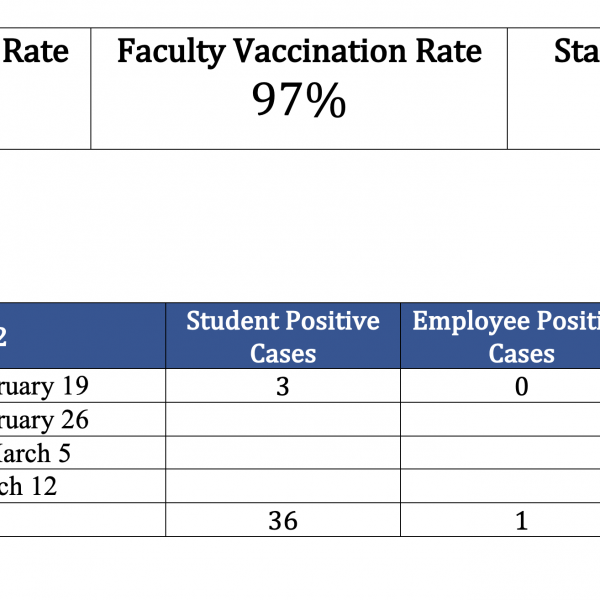
Task: Select empty student cases cell for March 5
Action: [x=283, y=453]
